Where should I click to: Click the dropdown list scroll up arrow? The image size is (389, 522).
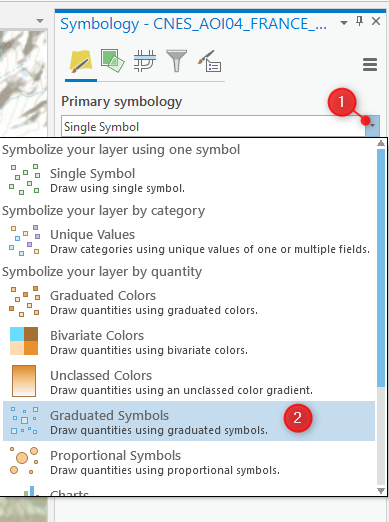pyautogui.click(x=381, y=144)
